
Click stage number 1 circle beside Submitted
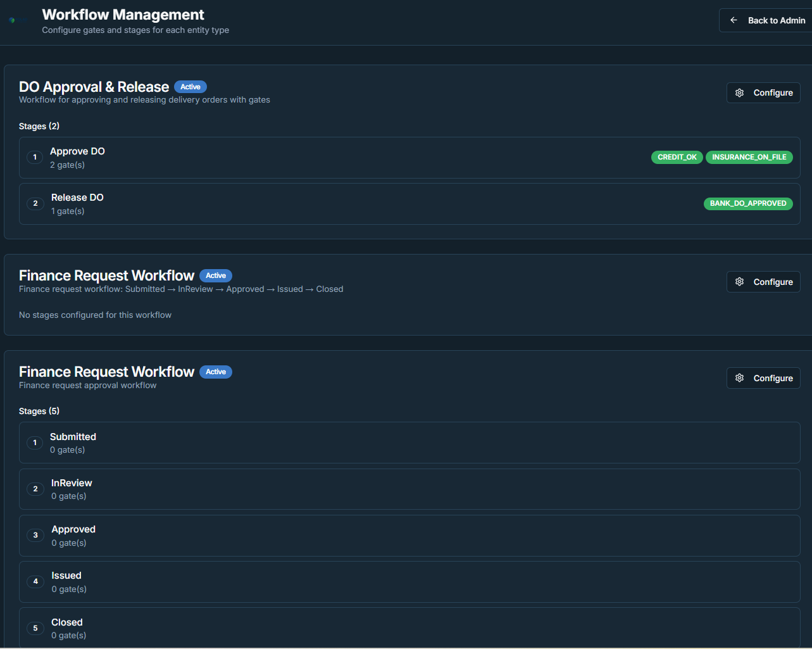tap(35, 443)
